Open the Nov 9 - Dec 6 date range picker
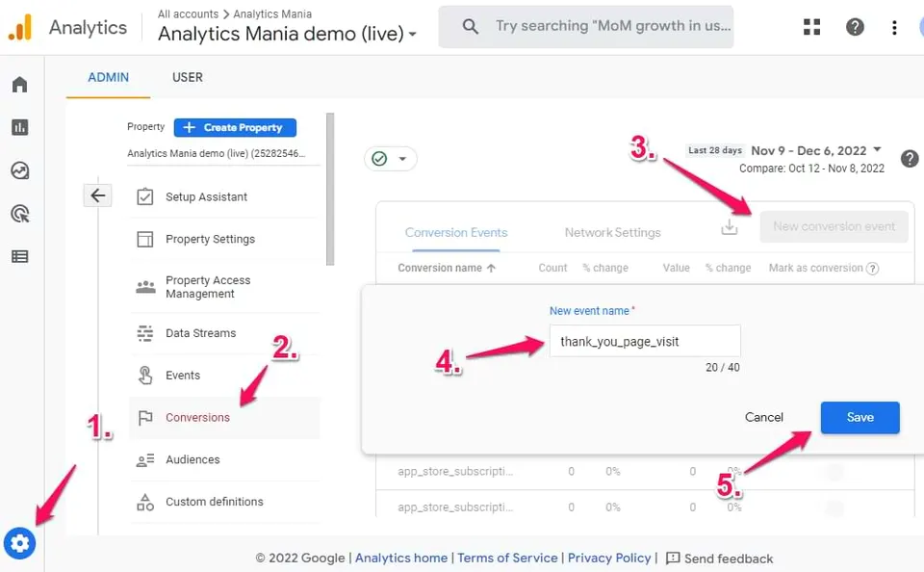Viewport: 924px width, 572px height. pyautogui.click(x=815, y=151)
